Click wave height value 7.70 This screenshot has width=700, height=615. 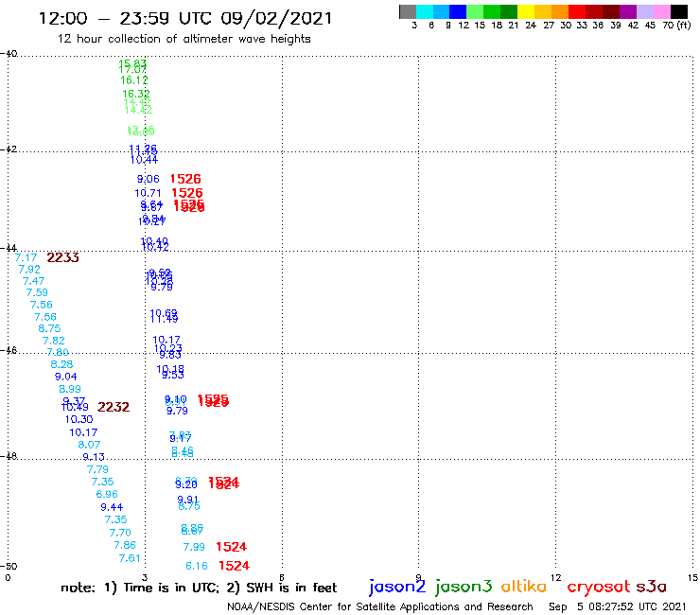pos(120,533)
